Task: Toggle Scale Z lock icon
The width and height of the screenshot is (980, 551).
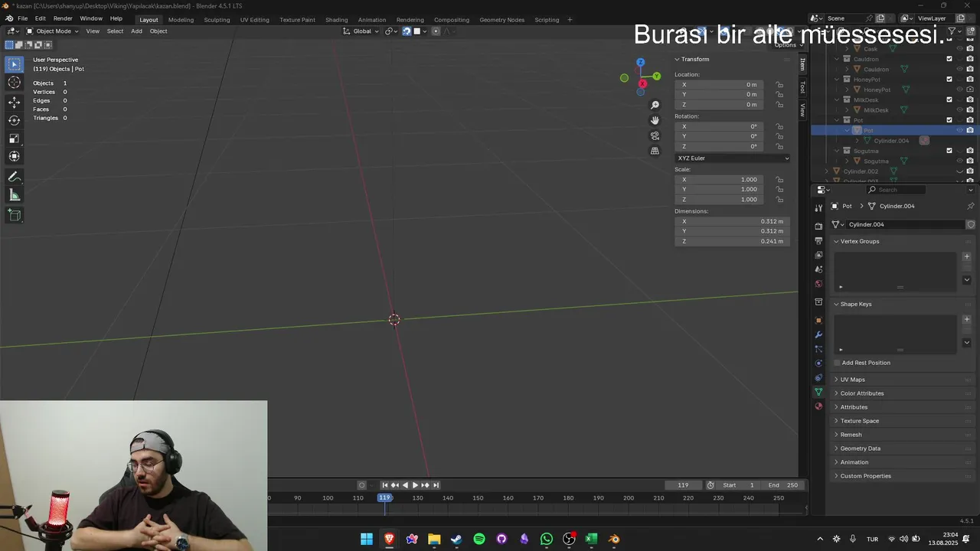Action: coord(779,200)
